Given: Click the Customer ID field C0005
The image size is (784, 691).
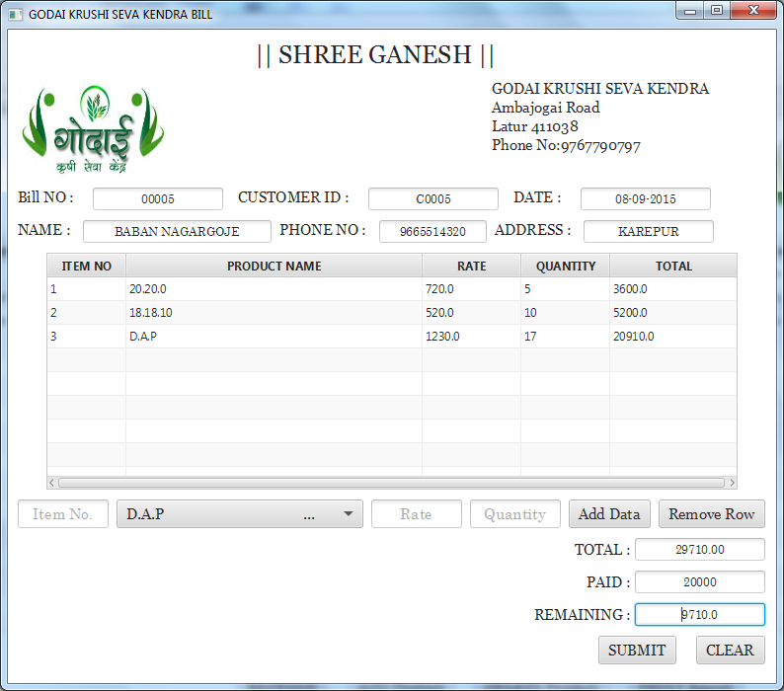Looking at the screenshot, I should pos(433,199).
